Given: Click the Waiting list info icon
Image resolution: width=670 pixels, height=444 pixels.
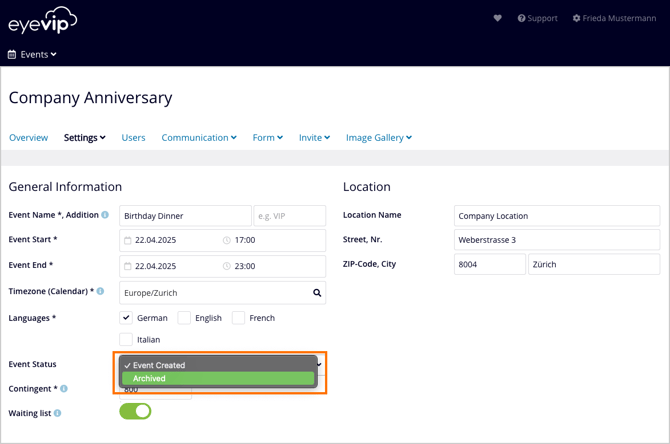Looking at the screenshot, I should tap(57, 413).
